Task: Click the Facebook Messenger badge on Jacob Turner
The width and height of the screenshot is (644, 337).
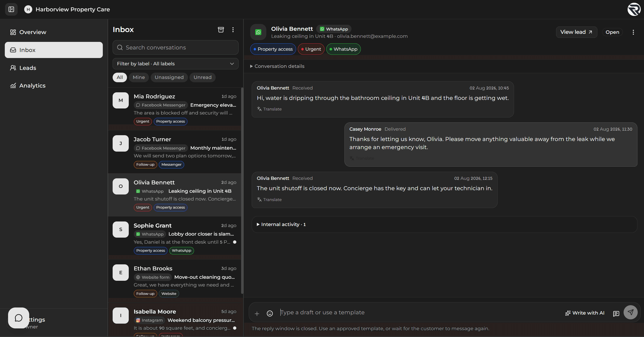Action: 161,148
